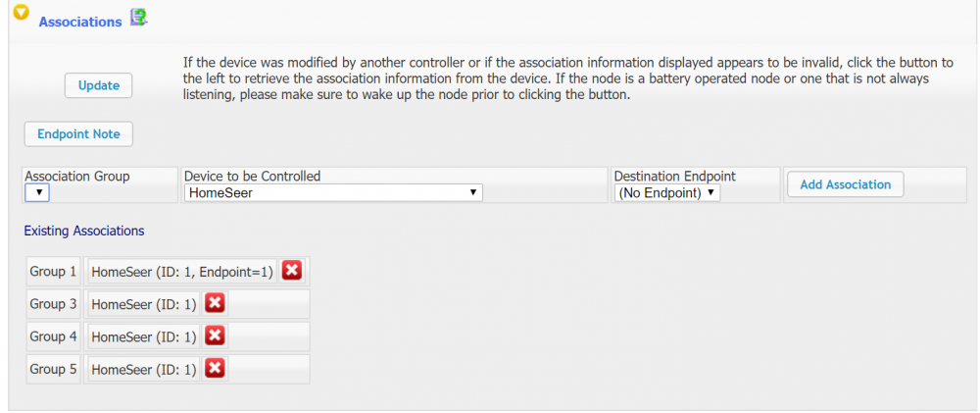The width and height of the screenshot is (980, 413).
Task: Expand the Device to be Controlled dropdown
Action: click(333, 193)
